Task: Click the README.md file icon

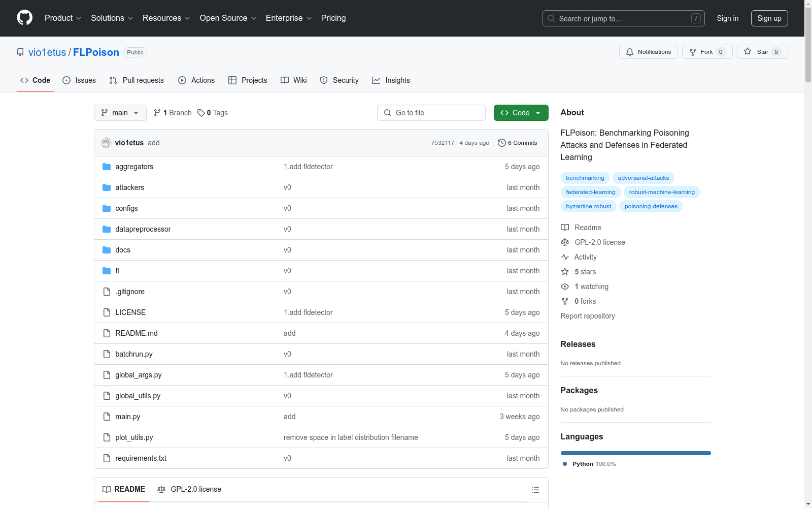Action: pyautogui.click(x=107, y=333)
